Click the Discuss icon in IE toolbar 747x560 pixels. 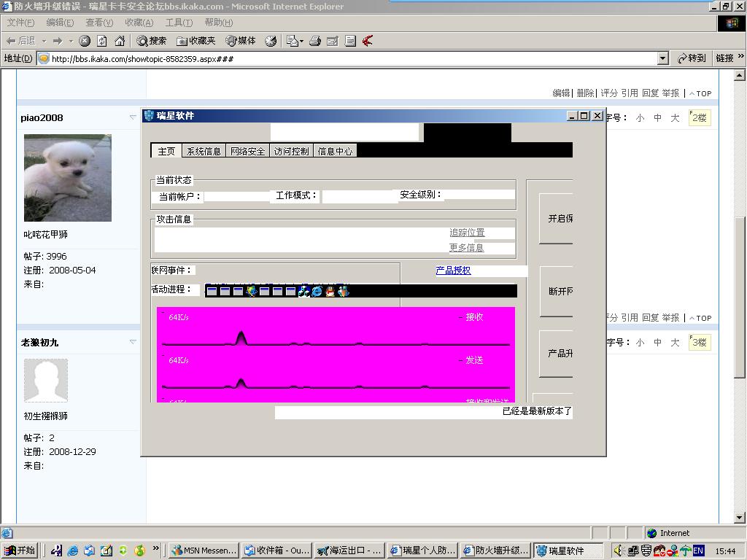(x=350, y=41)
